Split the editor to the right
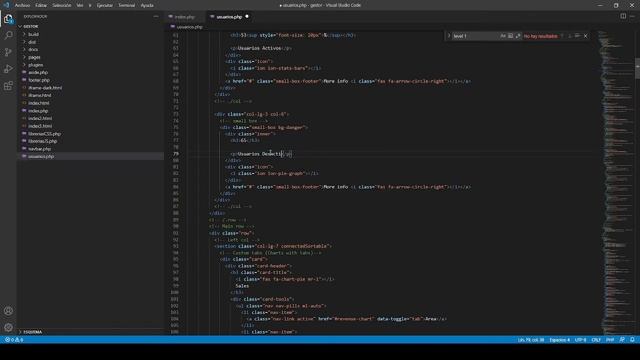This screenshot has width=640, height=360. click(x=623, y=16)
